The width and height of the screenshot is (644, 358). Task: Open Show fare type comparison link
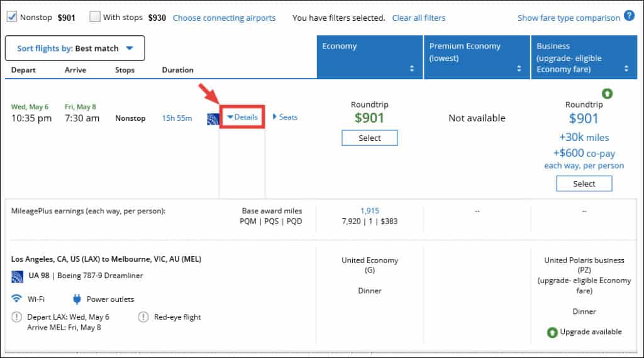[569, 18]
